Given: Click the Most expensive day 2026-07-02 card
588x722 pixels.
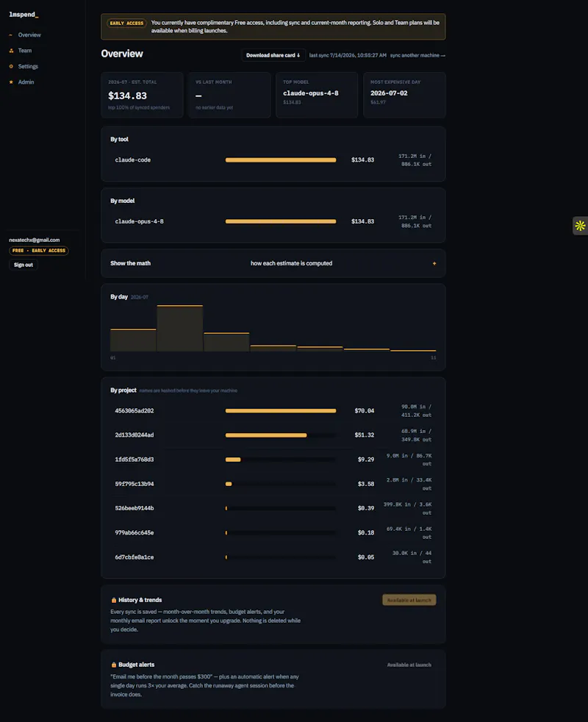Looking at the screenshot, I should point(405,95).
